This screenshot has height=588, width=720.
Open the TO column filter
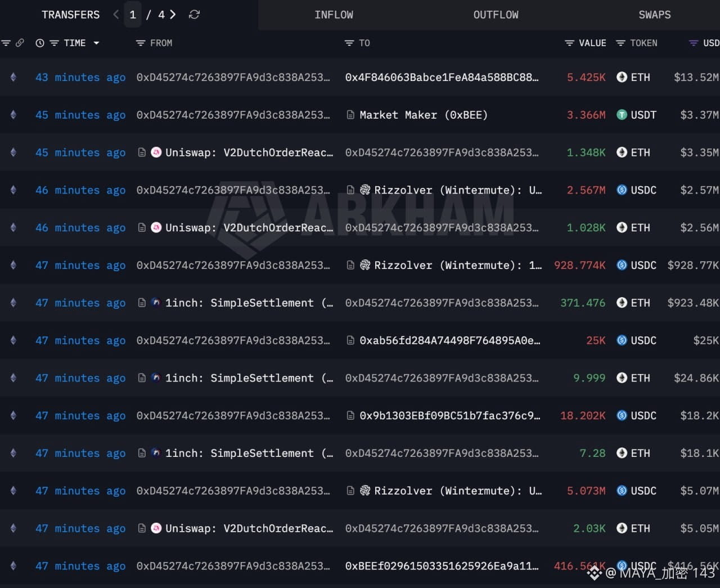tap(349, 43)
